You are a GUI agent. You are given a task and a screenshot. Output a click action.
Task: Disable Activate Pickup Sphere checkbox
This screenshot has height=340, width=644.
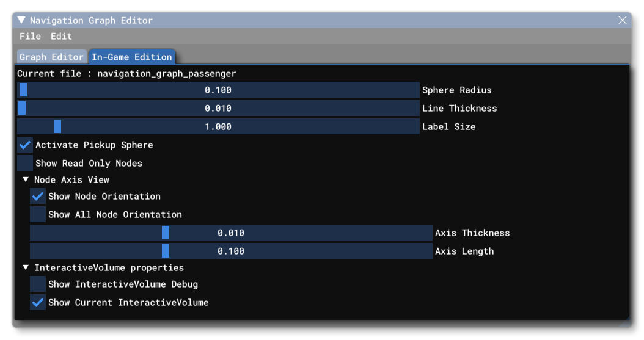pos(25,145)
